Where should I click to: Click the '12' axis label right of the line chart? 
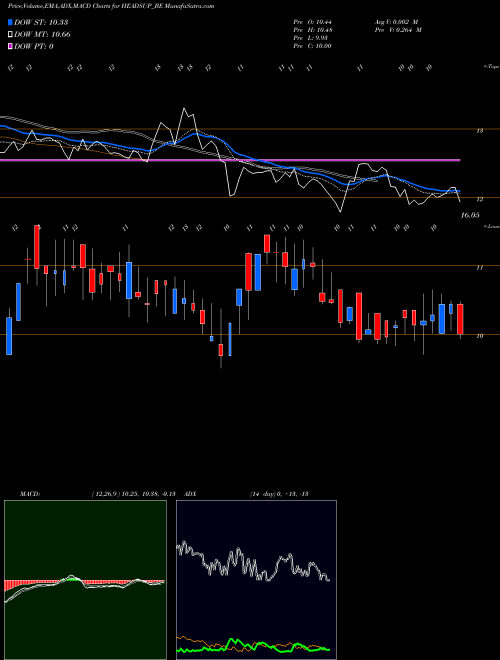[x=479, y=199]
